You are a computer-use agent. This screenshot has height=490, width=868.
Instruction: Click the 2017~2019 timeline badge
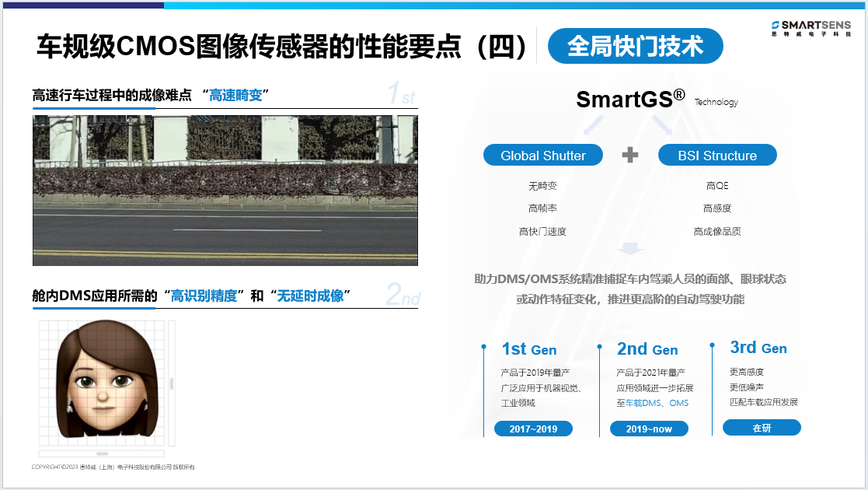pyautogui.click(x=533, y=429)
